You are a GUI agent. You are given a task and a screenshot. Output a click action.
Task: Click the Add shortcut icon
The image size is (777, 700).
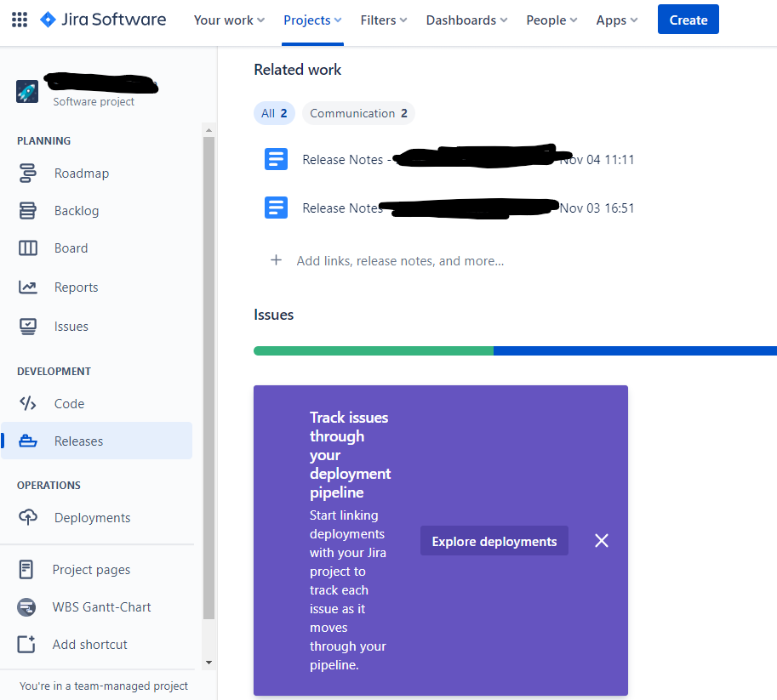[x=26, y=644]
